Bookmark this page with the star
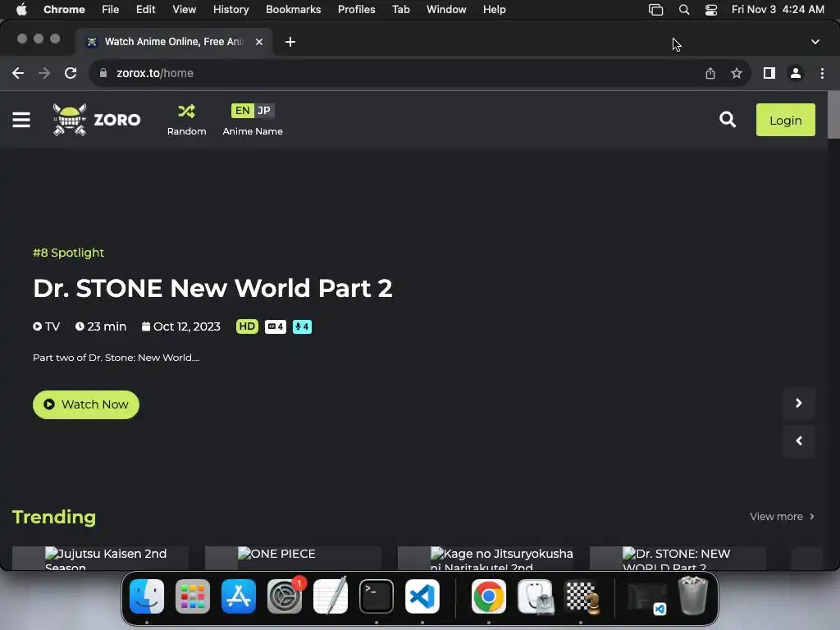 tap(737, 73)
